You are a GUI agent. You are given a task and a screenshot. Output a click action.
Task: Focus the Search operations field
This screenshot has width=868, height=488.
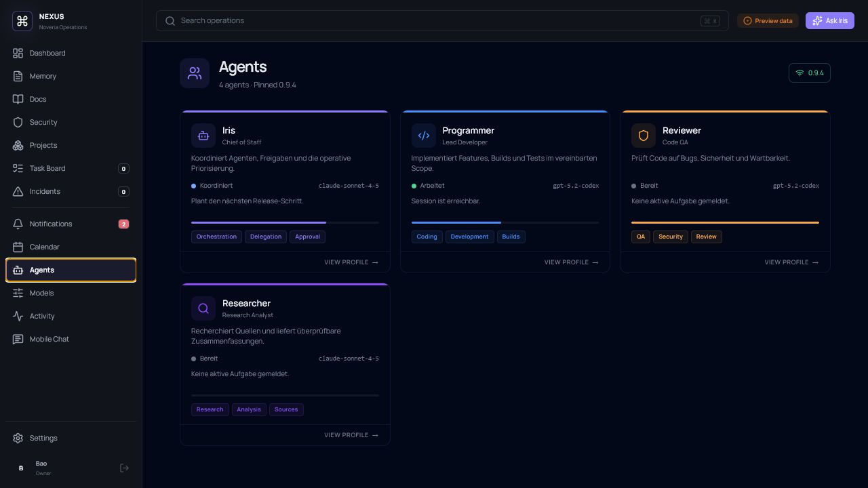(442, 20)
